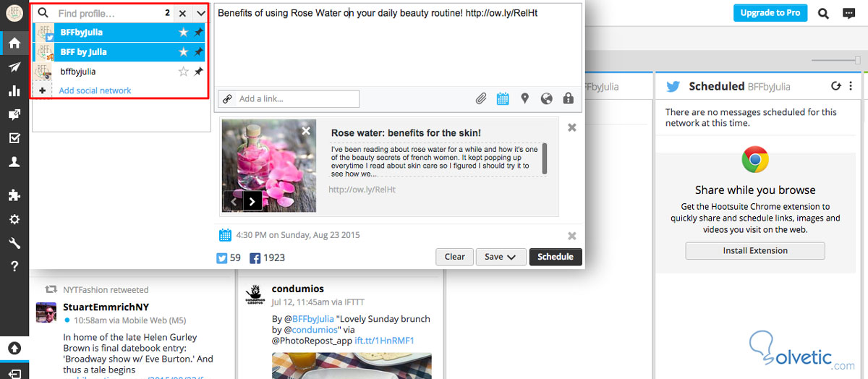
Task: Show next link preview thumbnail image
Action: (252, 202)
